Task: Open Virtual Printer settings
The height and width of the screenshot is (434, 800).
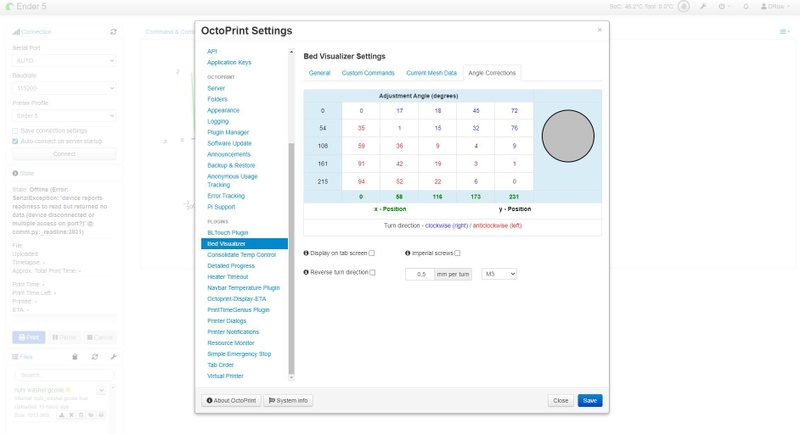Action: pos(225,376)
